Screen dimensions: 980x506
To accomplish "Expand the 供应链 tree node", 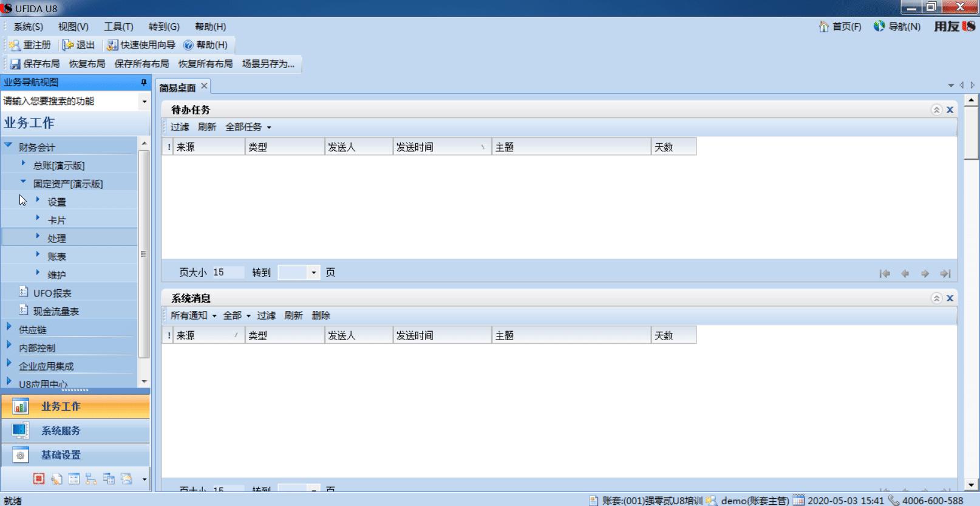I will [9, 327].
